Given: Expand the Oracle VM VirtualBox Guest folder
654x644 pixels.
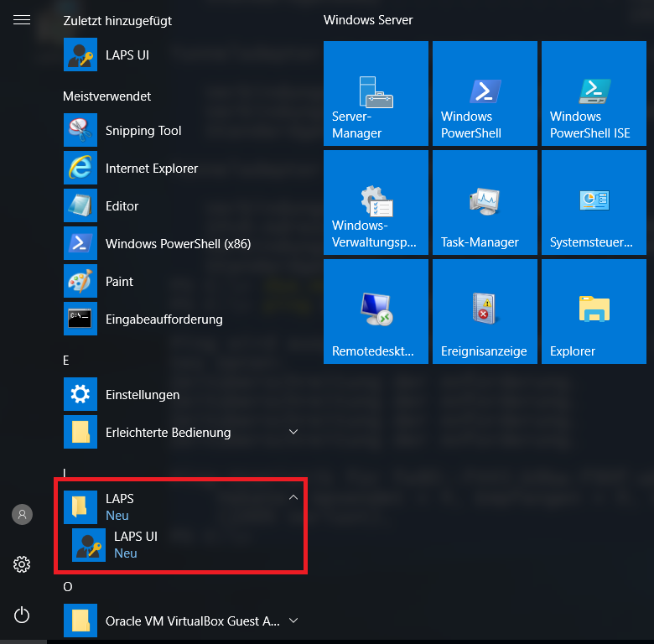Looking at the screenshot, I should coord(293,621).
